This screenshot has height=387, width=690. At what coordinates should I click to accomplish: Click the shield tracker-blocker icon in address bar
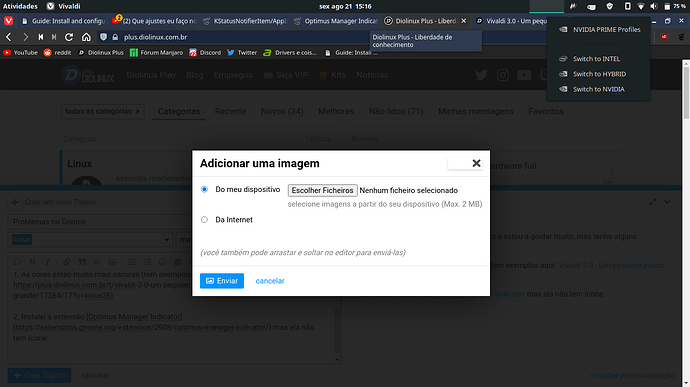click(103, 37)
